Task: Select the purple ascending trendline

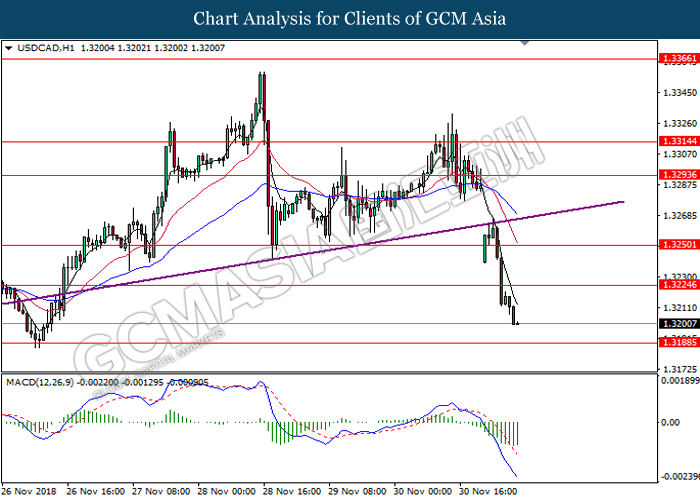Action: click(312, 253)
